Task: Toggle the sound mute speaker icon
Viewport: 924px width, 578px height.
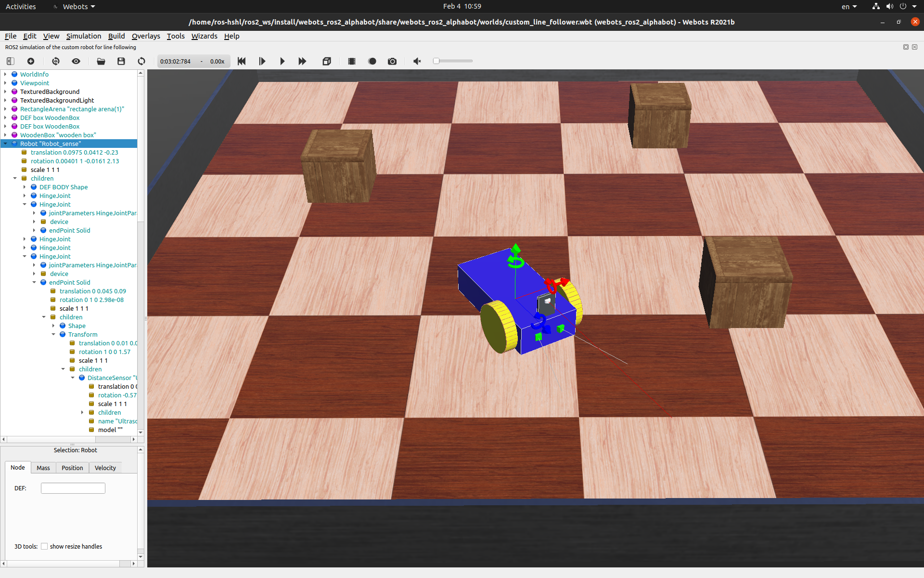Action: [x=417, y=61]
